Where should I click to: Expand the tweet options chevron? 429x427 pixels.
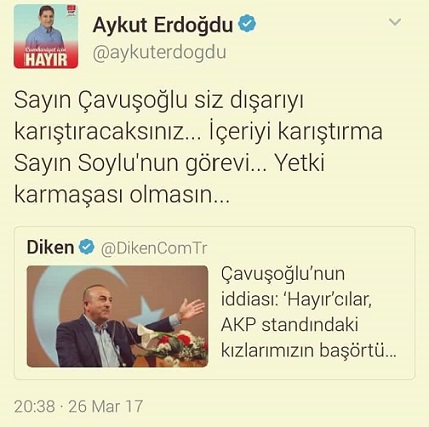coord(395,22)
